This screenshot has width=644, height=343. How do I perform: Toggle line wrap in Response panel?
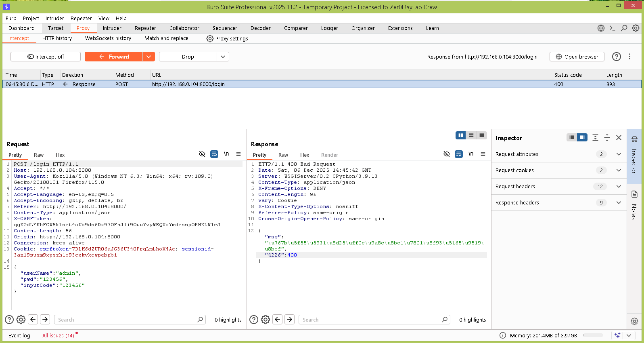pyautogui.click(x=459, y=154)
